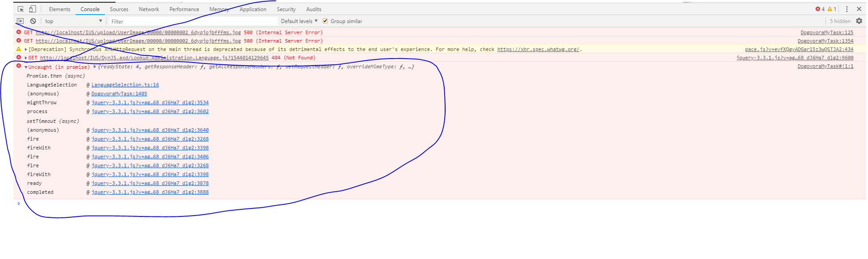Open source link DogovoraMyTask#!1:1
The width and height of the screenshot is (868, 259).
(x=825, y=66)
